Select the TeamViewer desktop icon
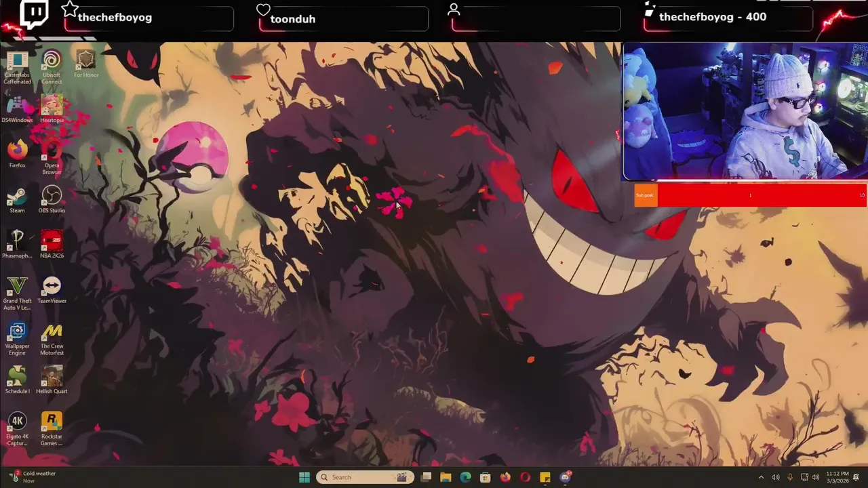This screenshot has width=868, height=488. tap(52, 290)
